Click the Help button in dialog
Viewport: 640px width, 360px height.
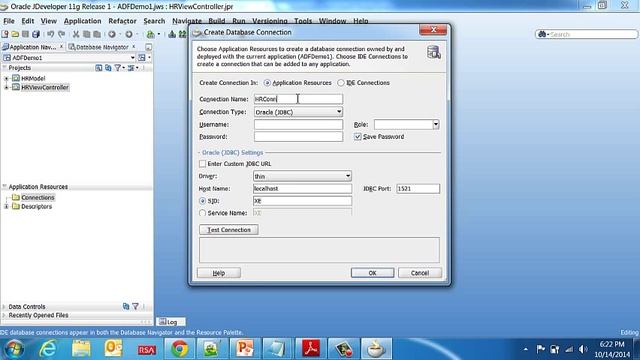click(x=219, y=273)
